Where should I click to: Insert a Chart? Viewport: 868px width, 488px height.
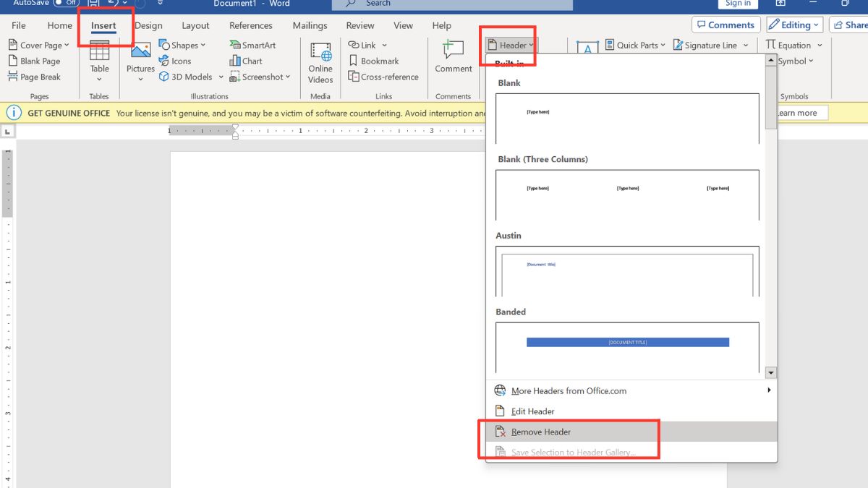coord(246,61)
